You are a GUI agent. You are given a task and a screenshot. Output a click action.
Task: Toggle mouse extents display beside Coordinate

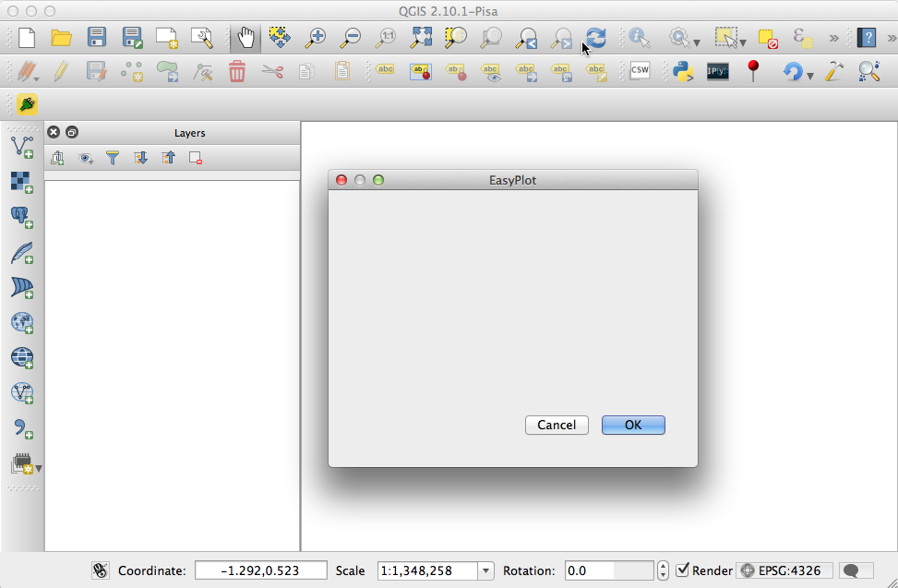point(101,570)
